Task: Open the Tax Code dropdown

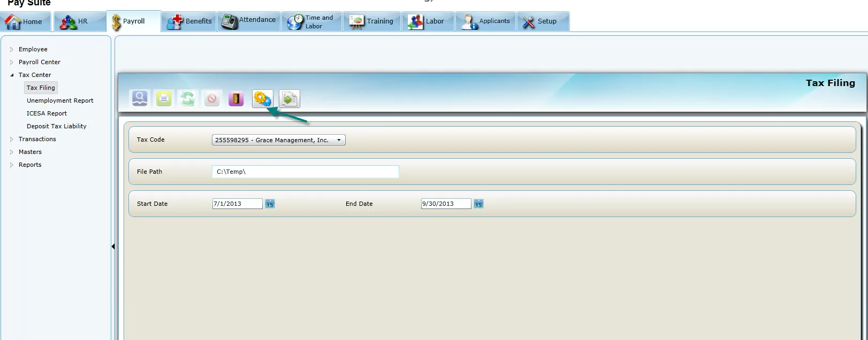Action: pos(279,140)
